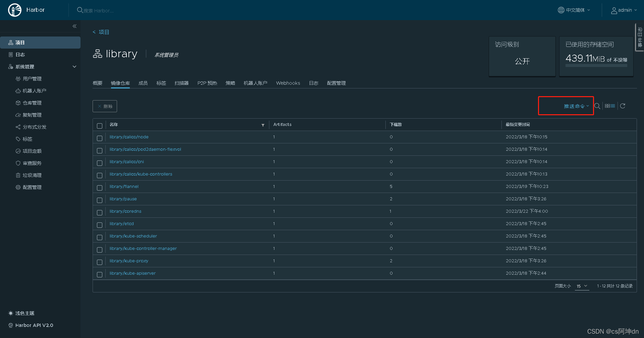Image resolution: width=644 pixels, height=338 pixels.
Task: Click the 机器人账户 robot icon
Action: [18, 91]
